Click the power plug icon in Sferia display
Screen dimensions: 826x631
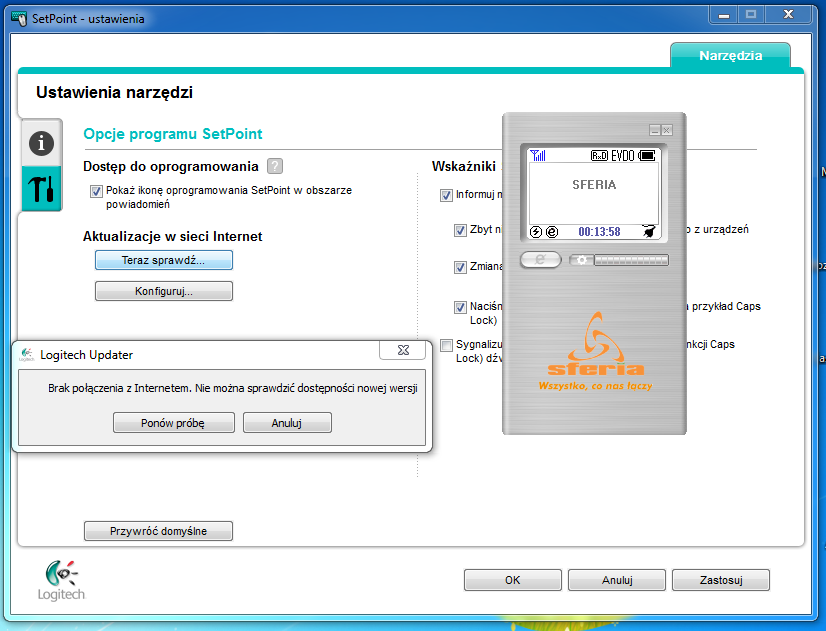[x=648, y=231]
